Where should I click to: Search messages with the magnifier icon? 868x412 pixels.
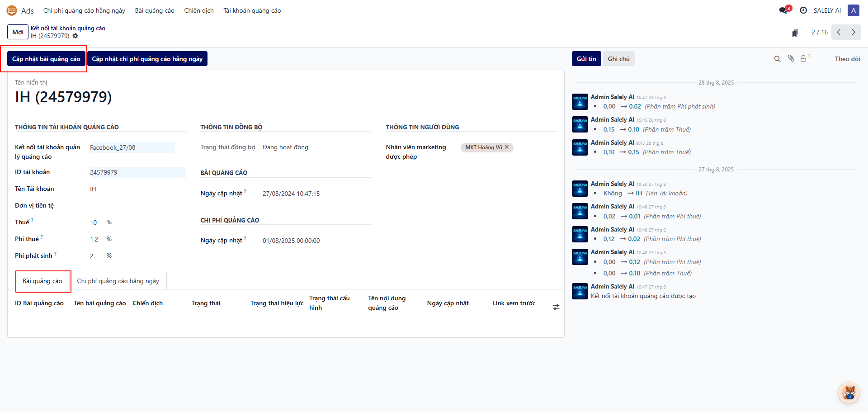coord(777,59)
